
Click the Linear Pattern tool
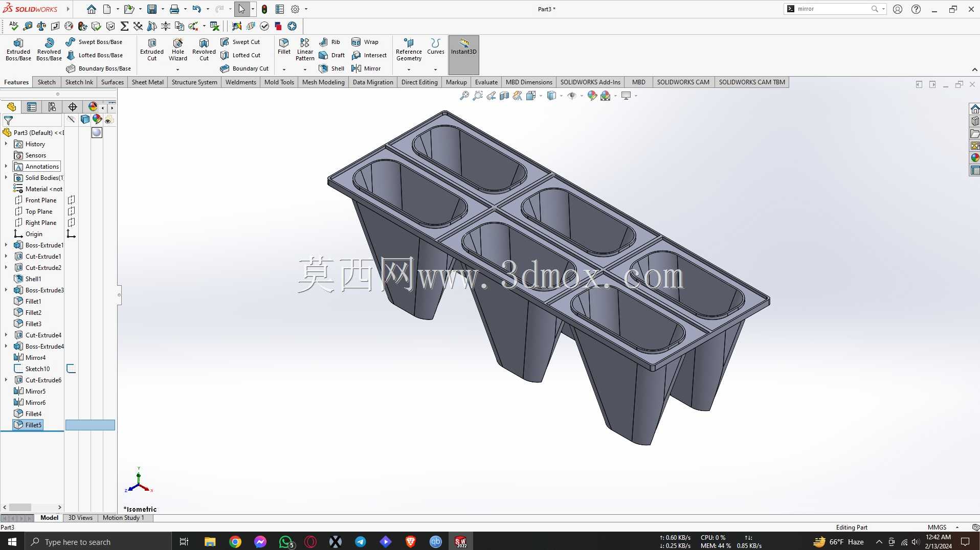coord(305,50)
